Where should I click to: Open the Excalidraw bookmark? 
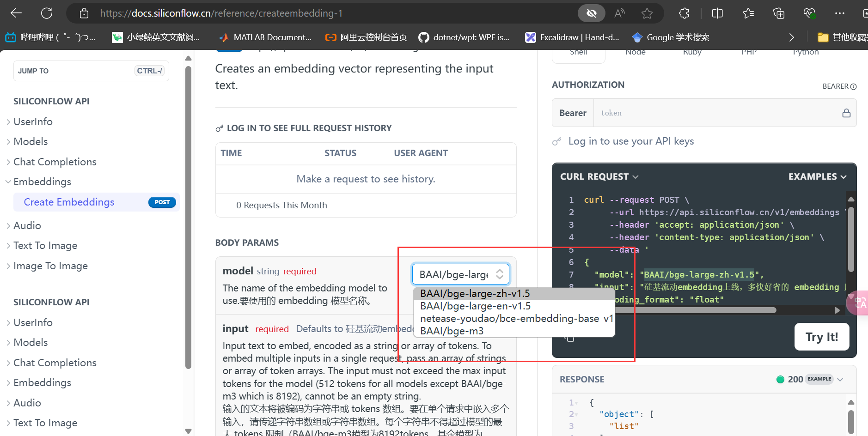(x=572, y=37)
